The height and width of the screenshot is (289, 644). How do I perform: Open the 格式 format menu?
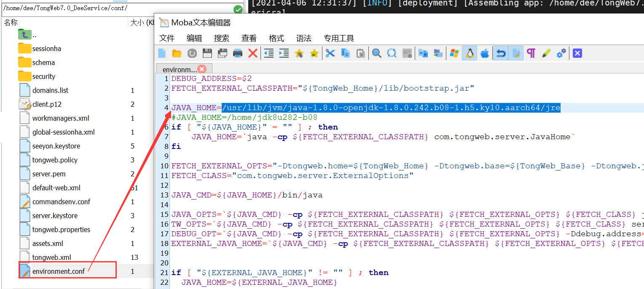click(276, 38)
